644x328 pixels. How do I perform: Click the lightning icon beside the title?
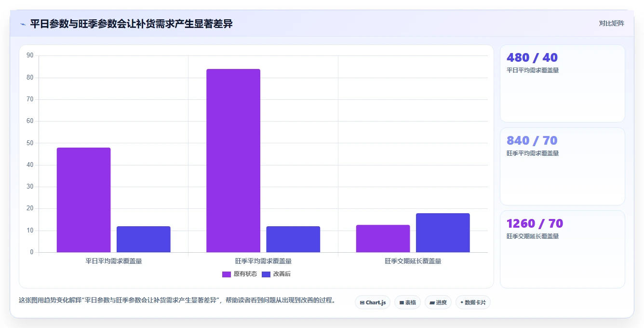click(23, 24)
